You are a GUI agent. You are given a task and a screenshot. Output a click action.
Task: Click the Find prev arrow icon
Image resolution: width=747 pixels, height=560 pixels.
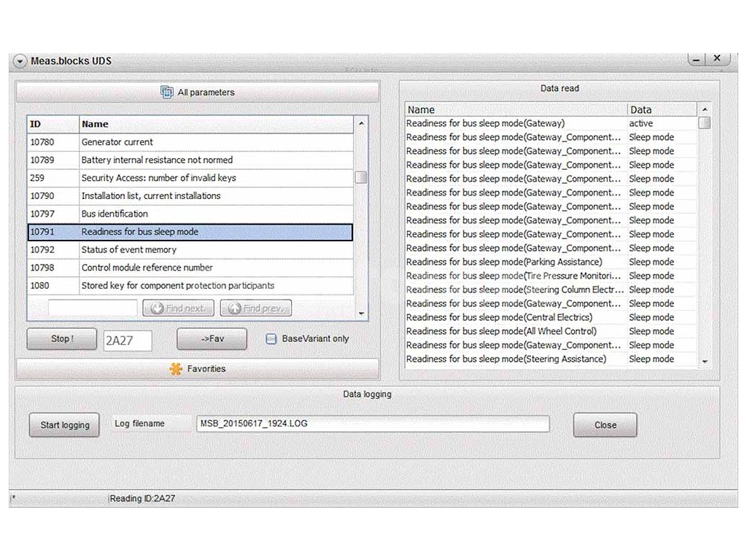point(234,308)
